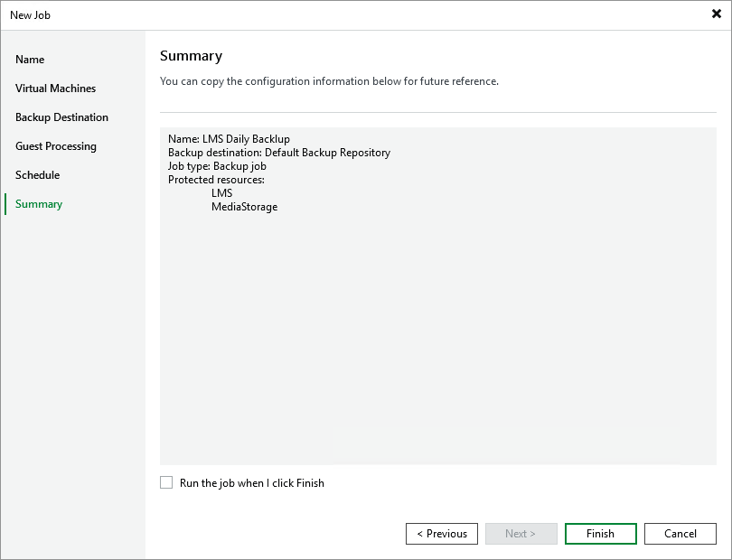Screen dimensions: 732x560
Task: Close the New Job dialog
Action: click(x=715, y=14)
